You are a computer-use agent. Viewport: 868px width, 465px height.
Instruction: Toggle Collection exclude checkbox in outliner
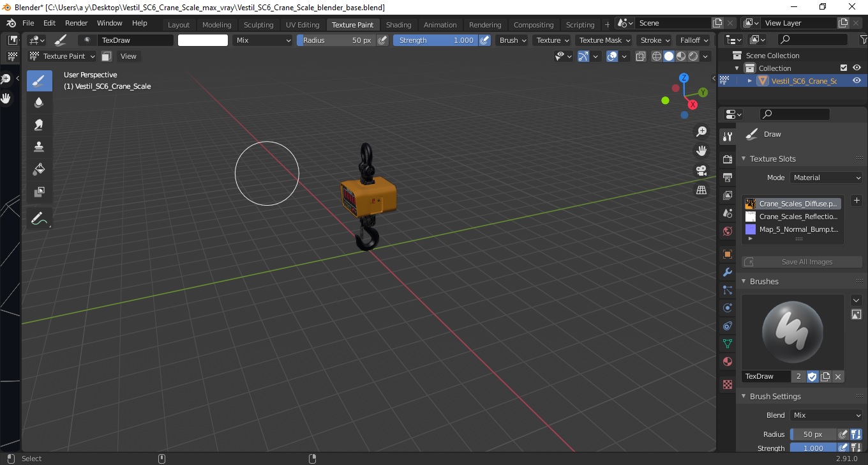844,68
